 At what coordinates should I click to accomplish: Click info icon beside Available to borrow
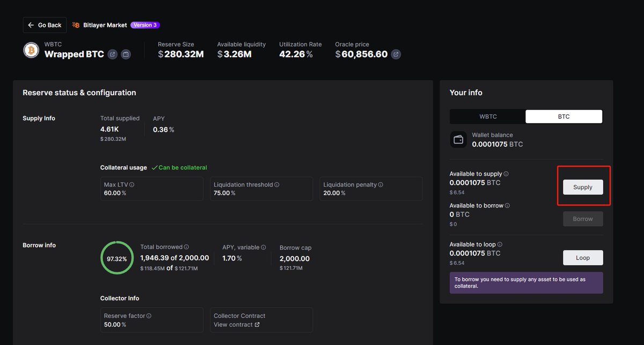(508, 206)
